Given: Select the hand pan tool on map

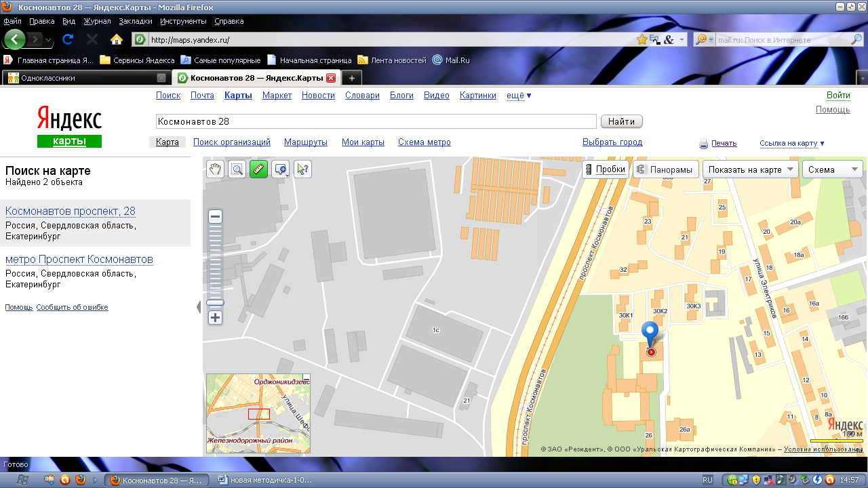Looking at the screenshot, I should pyautogui.click(x=215, y=169).
